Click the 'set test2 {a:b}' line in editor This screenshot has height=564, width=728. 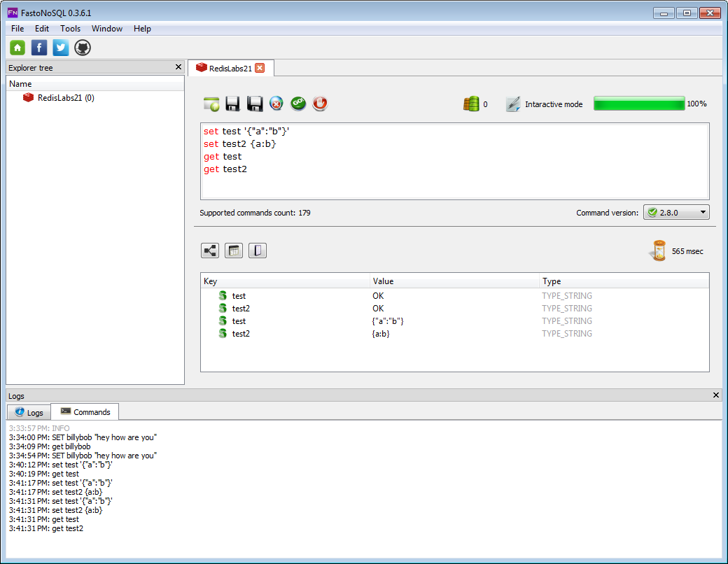(x=239, y=144)
